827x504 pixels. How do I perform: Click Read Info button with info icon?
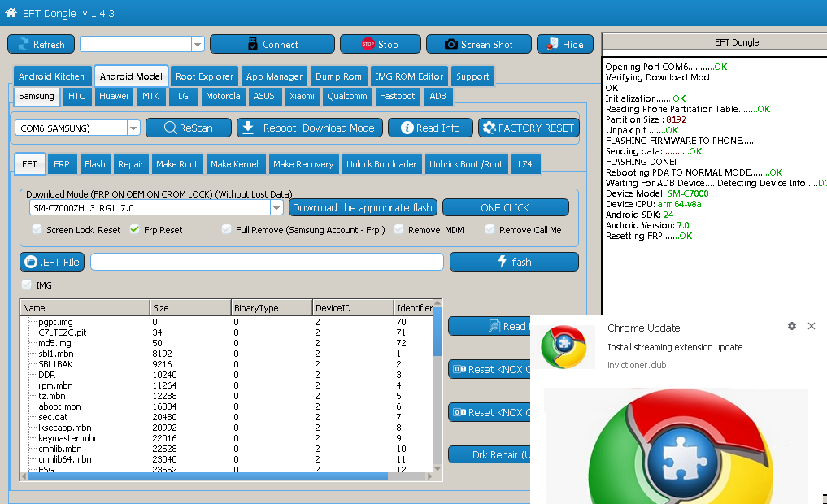430,128
